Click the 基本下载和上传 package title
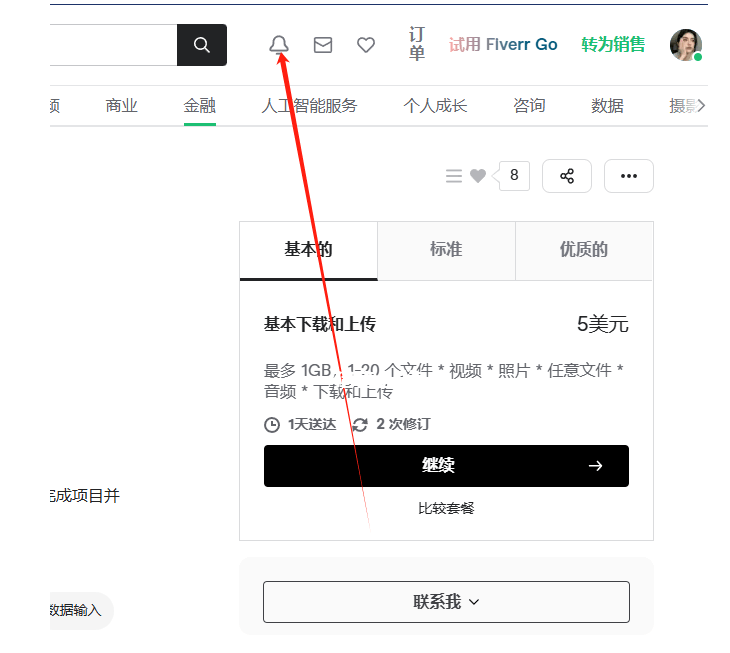The image size is (730, 653). click(320, 324)
